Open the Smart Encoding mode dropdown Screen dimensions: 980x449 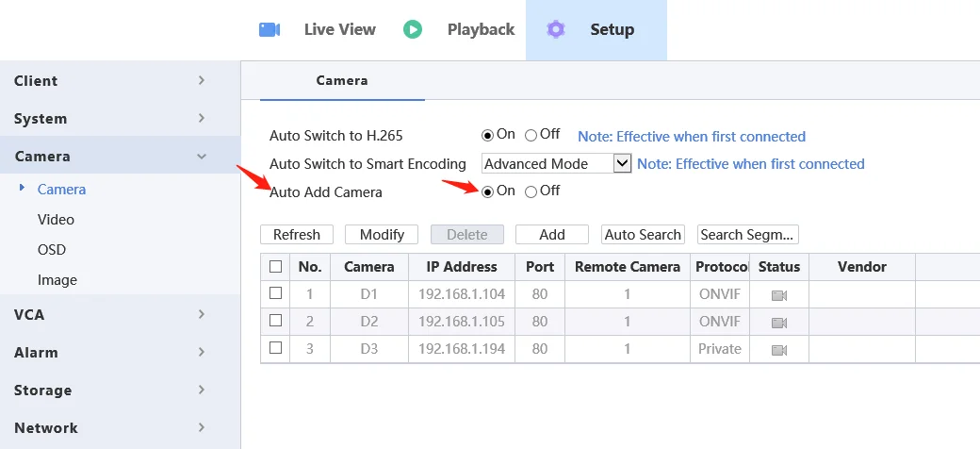coord(622,163)
